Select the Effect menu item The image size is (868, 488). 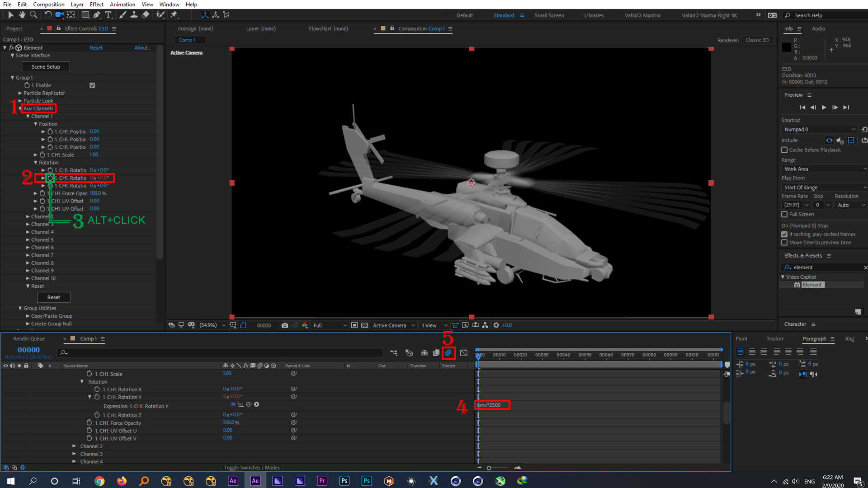click(97, 5)
